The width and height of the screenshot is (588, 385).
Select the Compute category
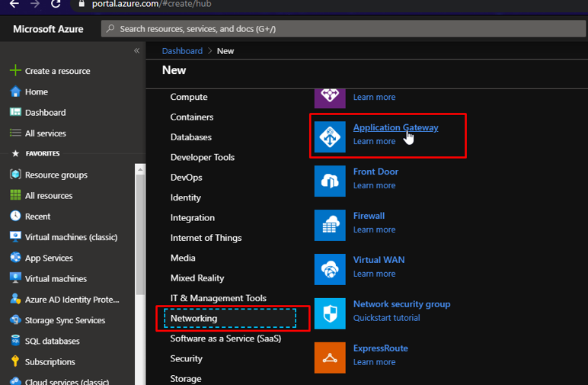pos(189,97)
